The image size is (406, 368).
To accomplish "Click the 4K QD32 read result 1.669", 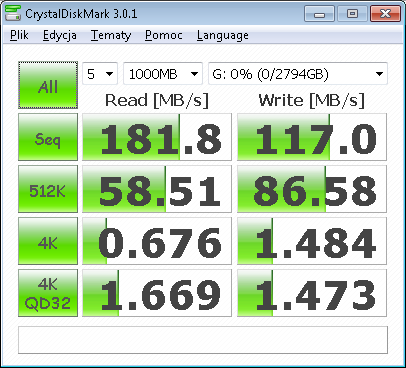I will coord(157,293).
